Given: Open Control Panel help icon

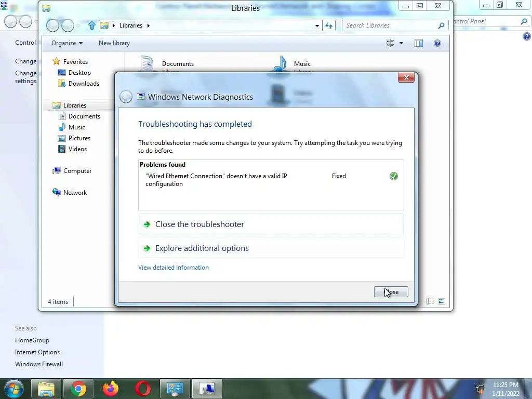Looking at the screenshot, I should click(x=527, y=36).
